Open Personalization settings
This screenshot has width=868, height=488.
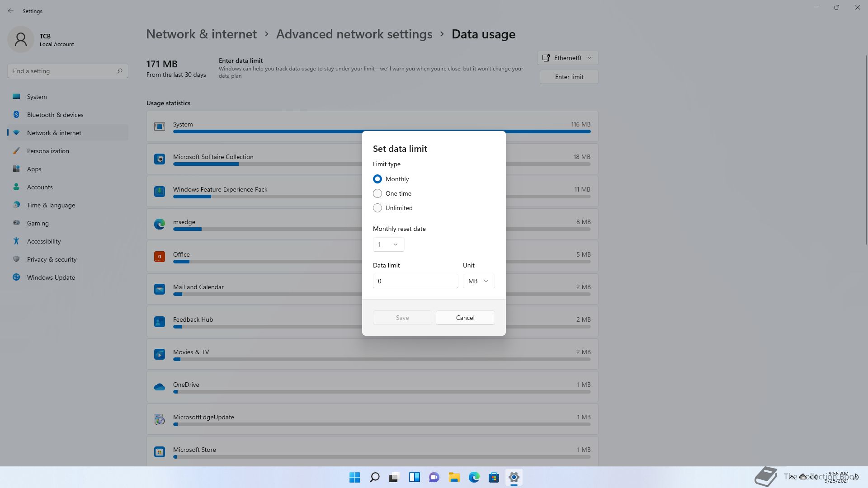point(68,151)
